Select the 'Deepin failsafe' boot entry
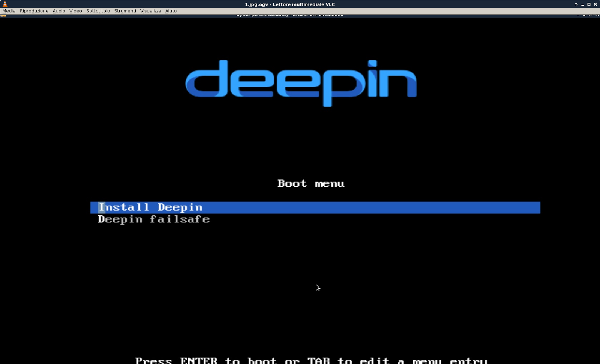 (x=154, y=219)
